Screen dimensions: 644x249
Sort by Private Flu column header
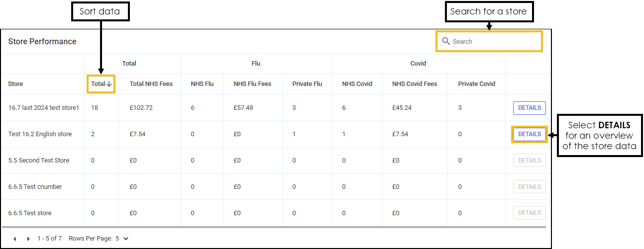307,84
